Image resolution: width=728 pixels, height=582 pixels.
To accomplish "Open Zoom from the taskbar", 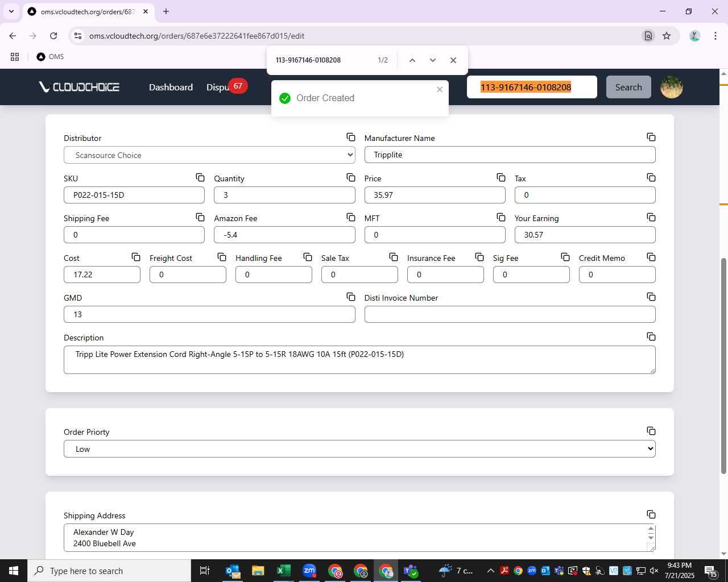I will pos(309,571).
